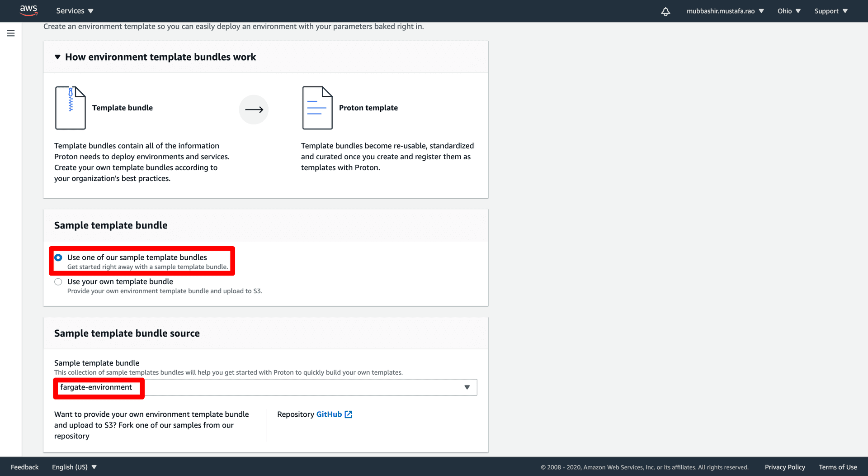Screen dimensions: 868x476
Task: Open the Terms of Use link
Action: tap(838, 467)
